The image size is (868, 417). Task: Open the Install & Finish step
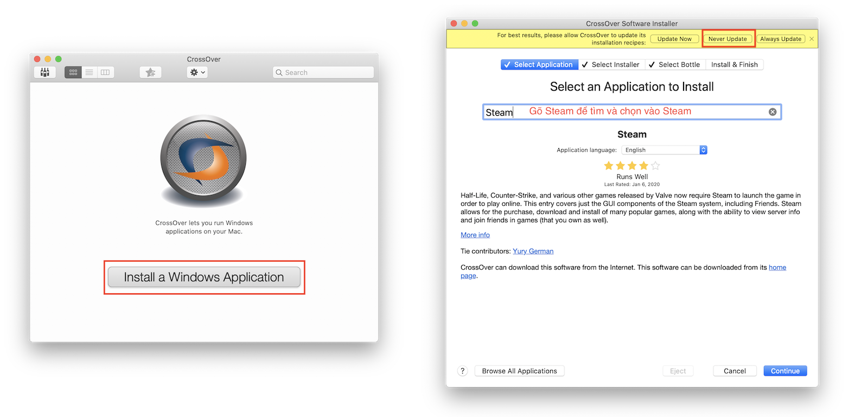(x=734, y=65)
